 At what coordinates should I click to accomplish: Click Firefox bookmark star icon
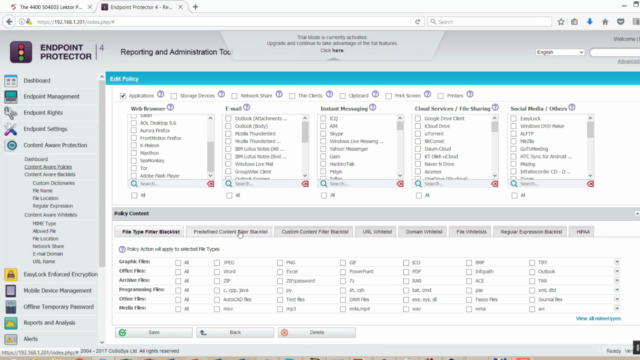pyautogui.click(x=561, y=22)
